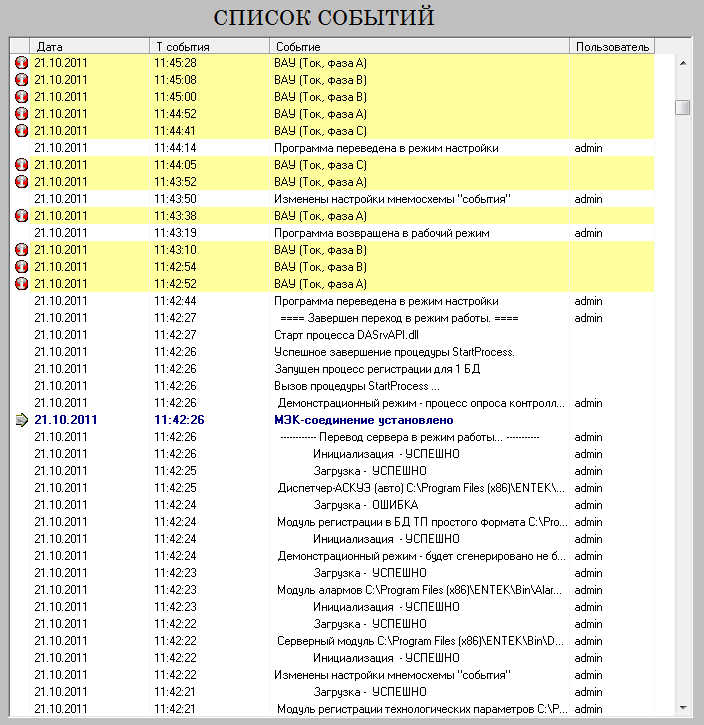Sort by the Событие column header
This screenshot has width=704, height=725.
(x=419, y=46)
